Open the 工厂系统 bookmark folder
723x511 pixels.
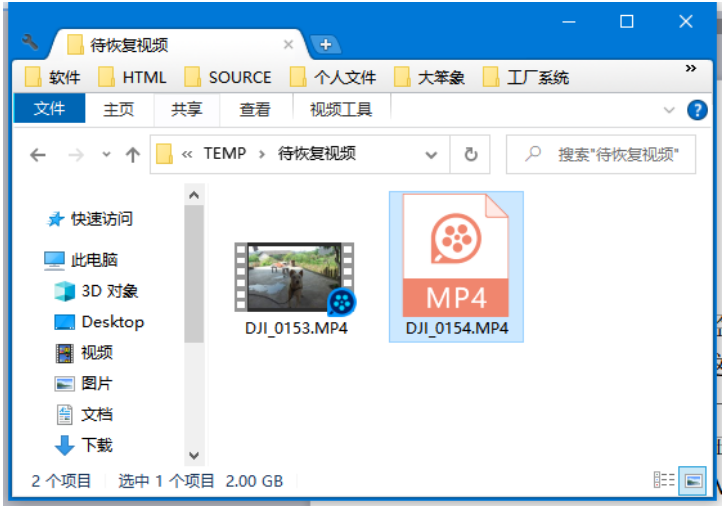526,77
